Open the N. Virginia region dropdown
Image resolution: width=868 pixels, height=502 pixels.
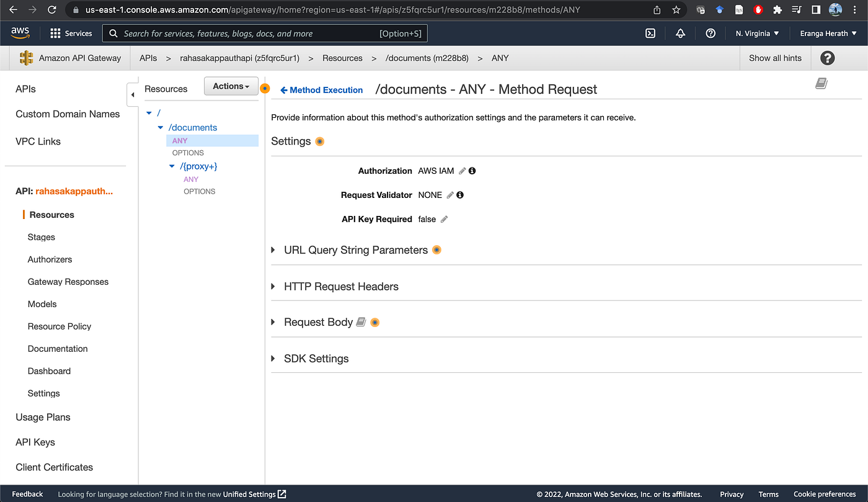[757, 34]
